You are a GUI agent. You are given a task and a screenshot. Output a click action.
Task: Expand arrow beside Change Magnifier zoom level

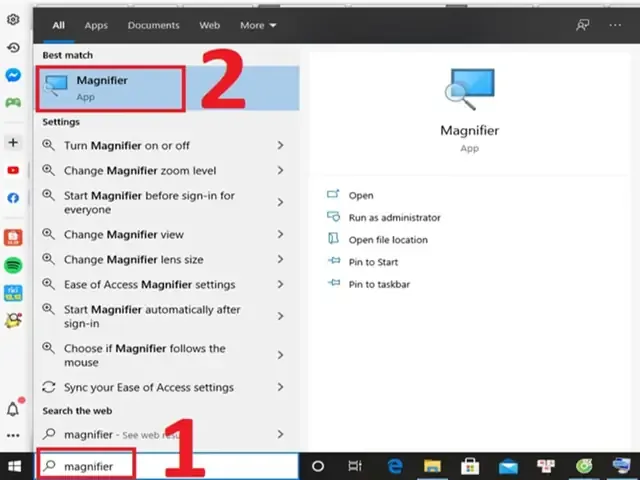[281, 171]
